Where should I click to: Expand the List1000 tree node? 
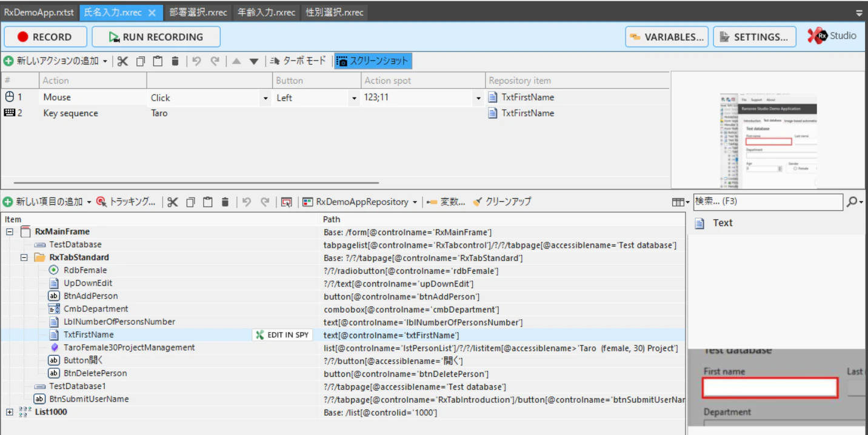(x=10, y=412)
